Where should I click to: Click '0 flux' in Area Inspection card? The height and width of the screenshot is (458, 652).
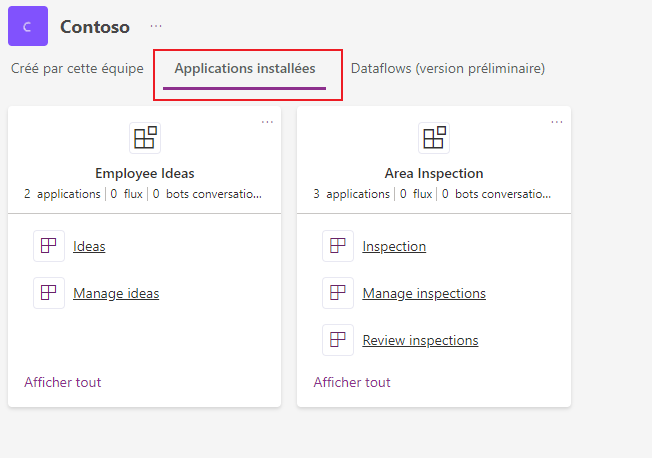(x=416, y=194)
